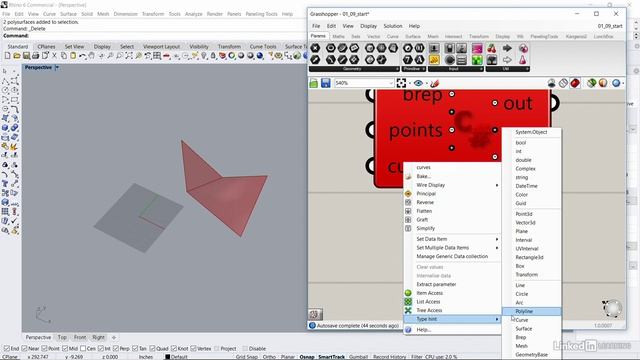Save document icon in Grasshopper canvas toolbar
This screenshot has height=360, width=640.
pyautogui.click(x=325, y=83)
